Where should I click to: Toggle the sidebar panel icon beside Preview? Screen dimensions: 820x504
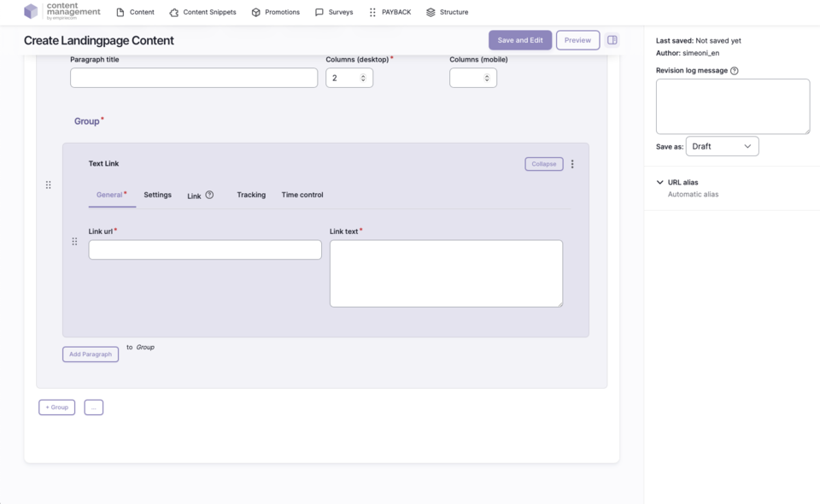(612, 40)
